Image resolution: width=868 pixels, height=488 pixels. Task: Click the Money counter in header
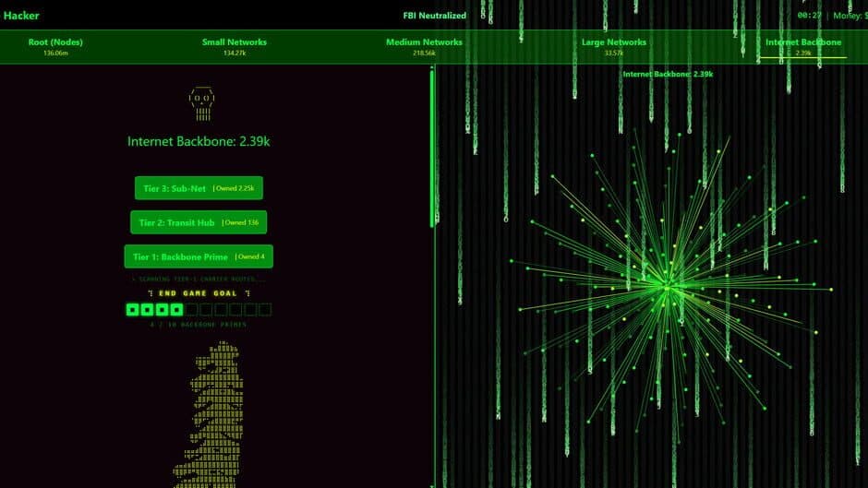click(850, 16)
